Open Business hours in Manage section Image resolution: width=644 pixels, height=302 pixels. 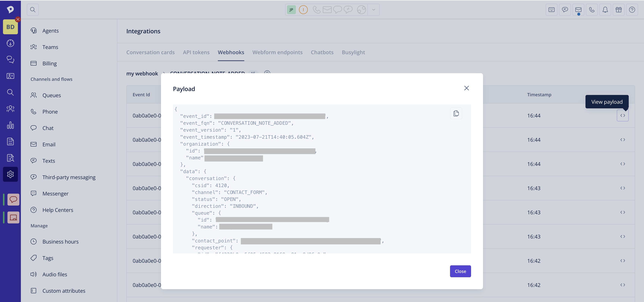(60, 241)
